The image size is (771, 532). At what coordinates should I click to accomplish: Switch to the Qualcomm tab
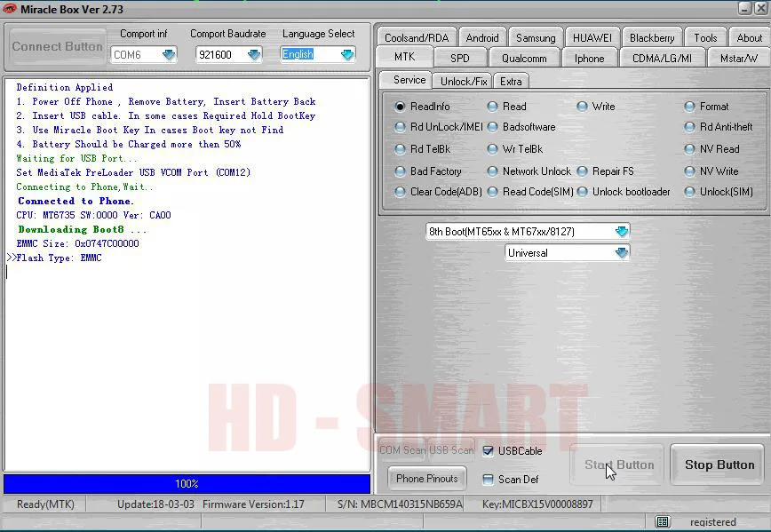coord(524,58)
